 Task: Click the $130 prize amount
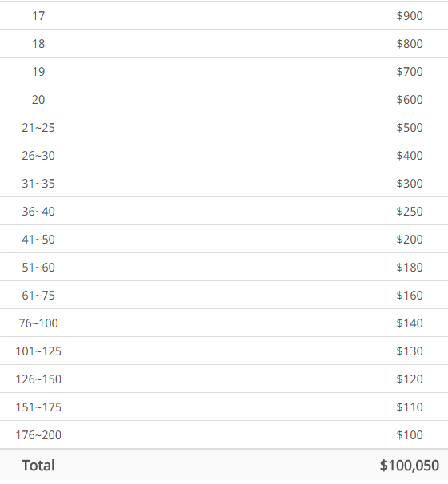(410, 351)
